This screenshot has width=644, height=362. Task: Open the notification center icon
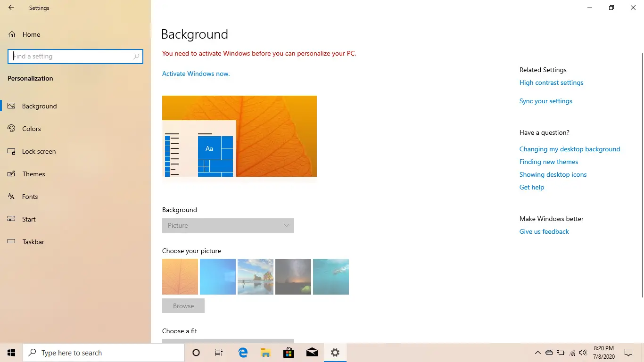(628, 353)
